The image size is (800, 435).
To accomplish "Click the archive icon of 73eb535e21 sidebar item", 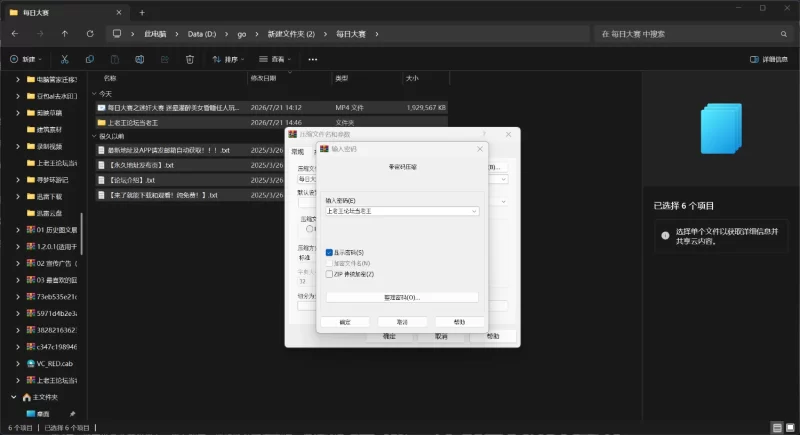I will [x=31, y=296].
